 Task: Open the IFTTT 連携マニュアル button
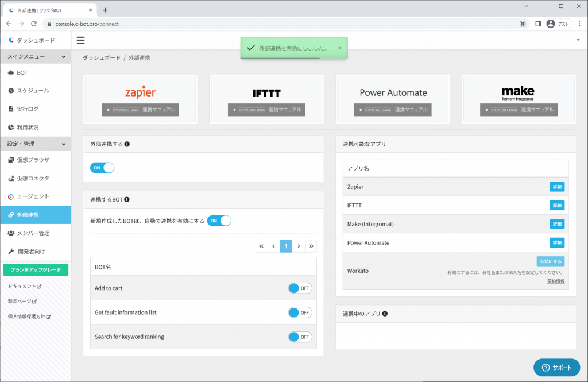[266, 110]
